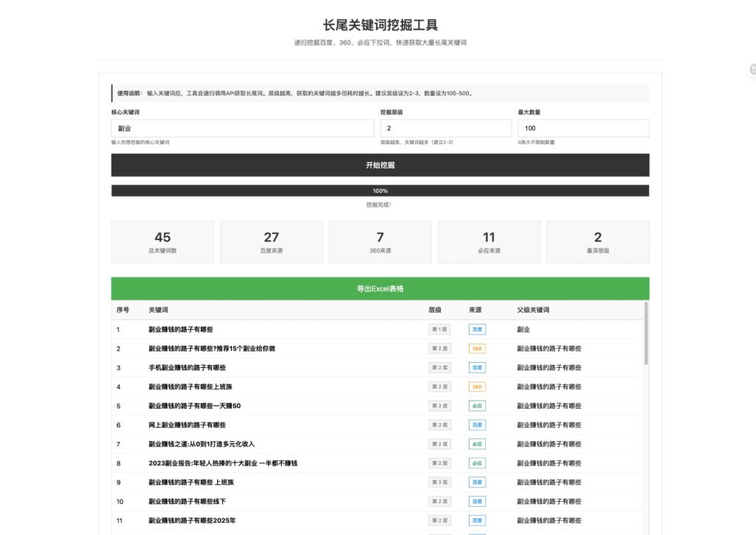Click the 最深层级 card showing 2
Image resolution: width=756 pixels, height=535 pixels.
(x=597, y=241)
